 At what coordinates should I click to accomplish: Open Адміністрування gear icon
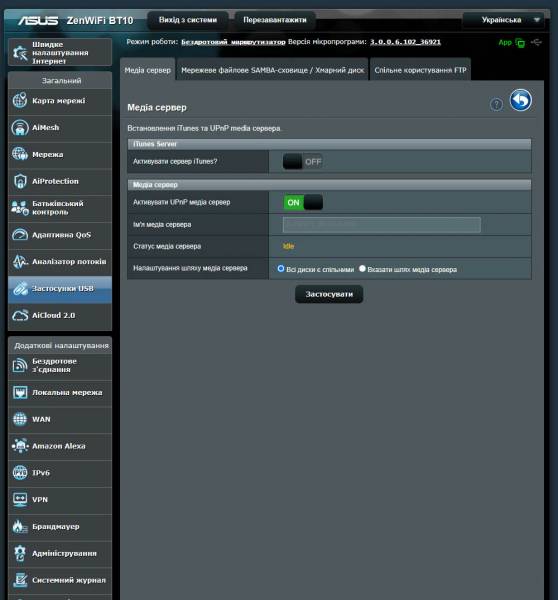[20, 553]
